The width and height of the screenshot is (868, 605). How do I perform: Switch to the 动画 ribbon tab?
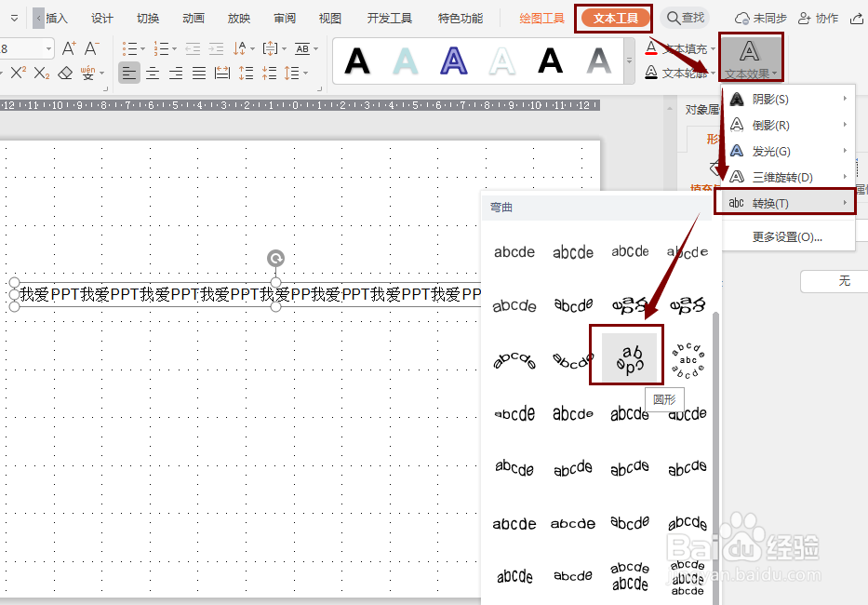click(x=194, y=19)
